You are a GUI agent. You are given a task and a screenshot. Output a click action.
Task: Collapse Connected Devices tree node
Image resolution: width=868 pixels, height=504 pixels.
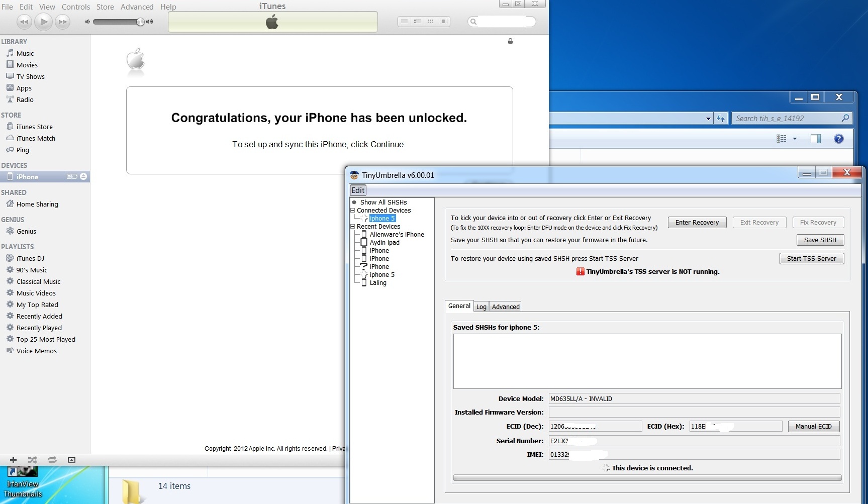pos(353,211)
